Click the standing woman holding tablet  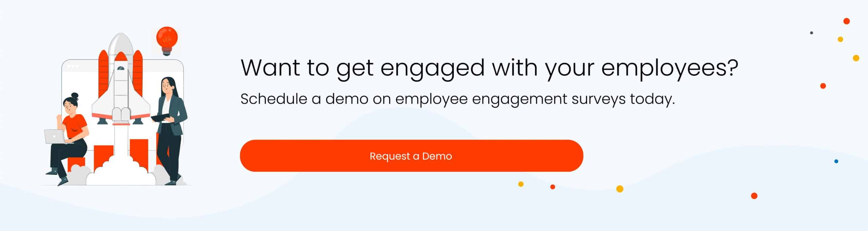[171, 131]
